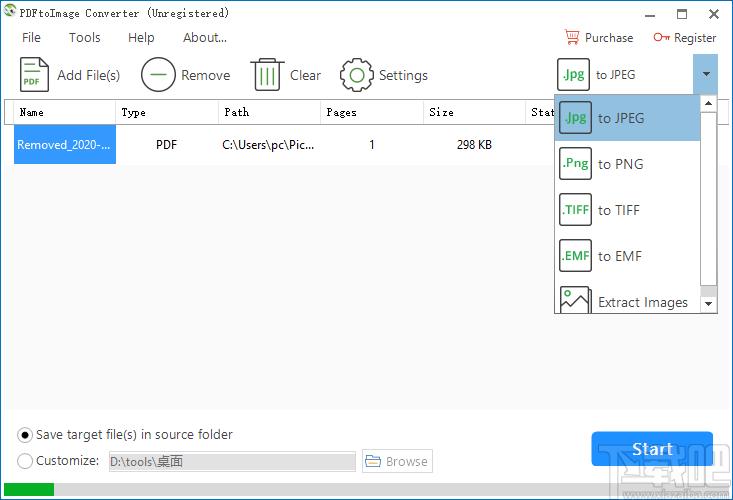Image resolution: width=733 pixels, height=500 pixels.
Task: Click the Browse folder icon
Action: [x=373, y=461]
